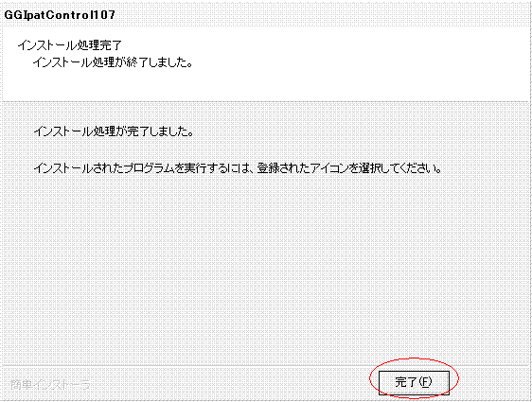The image size is (532, 402).
Task: Click the 完了(F) finish button
Action: point(414,382)
